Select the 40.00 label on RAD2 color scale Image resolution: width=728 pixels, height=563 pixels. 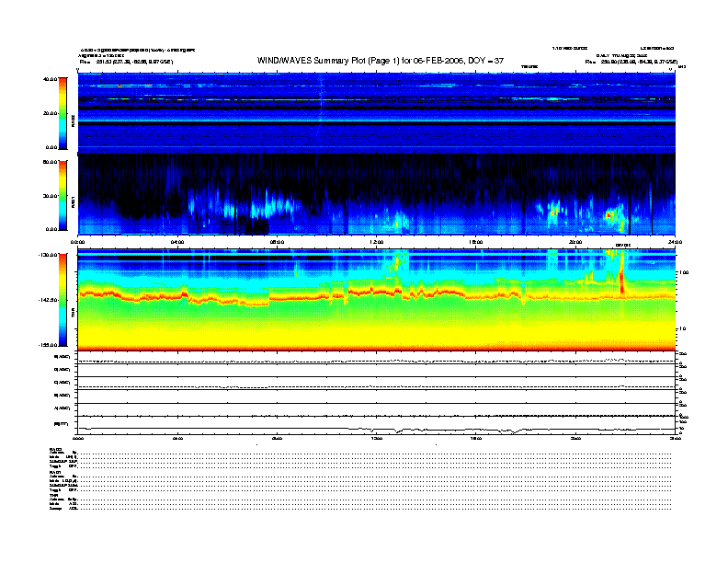pos(50,79)
